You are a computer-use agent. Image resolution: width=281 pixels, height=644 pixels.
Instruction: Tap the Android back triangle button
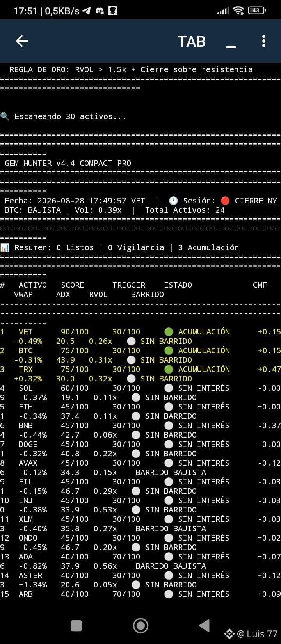(x=205, y=626)
